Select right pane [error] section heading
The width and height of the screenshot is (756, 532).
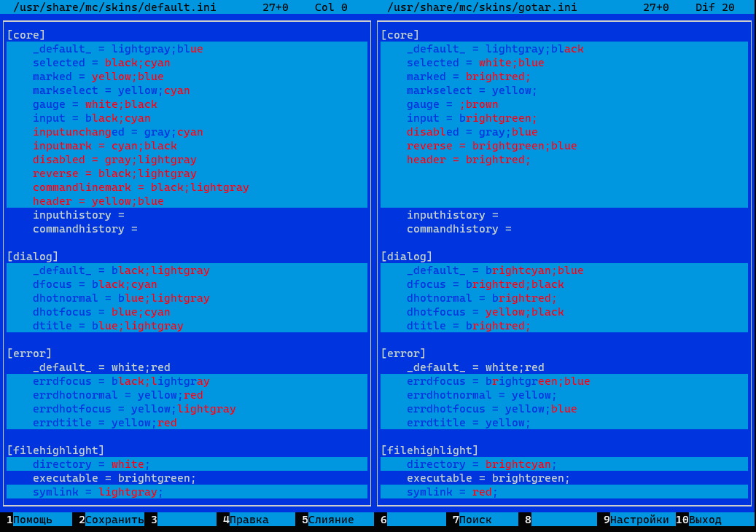[x=403, y=353]
